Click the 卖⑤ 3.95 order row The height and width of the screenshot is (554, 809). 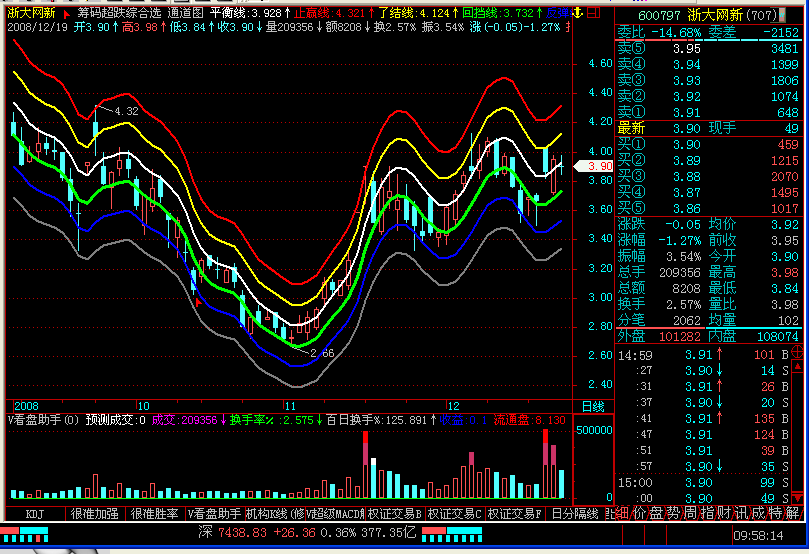(x=708, y=48)
